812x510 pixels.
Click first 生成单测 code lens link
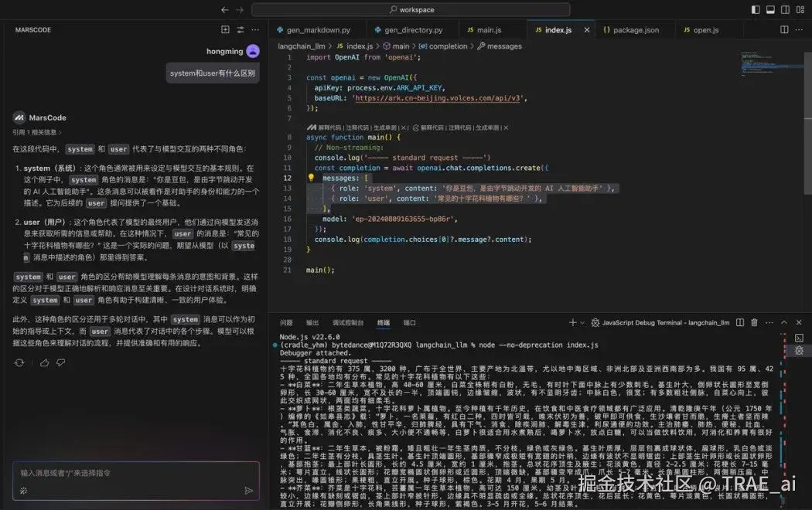pos(385,127)
